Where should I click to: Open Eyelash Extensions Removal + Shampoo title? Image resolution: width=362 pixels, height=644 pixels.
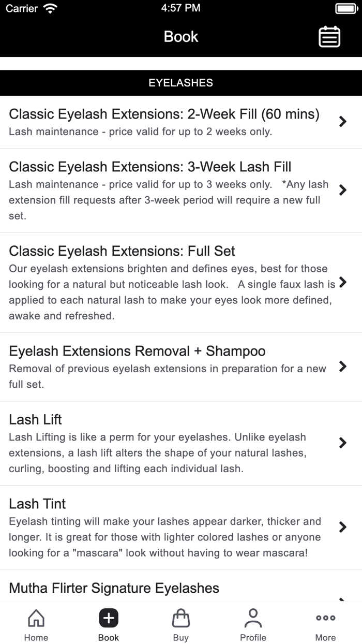tap(137, 351)
